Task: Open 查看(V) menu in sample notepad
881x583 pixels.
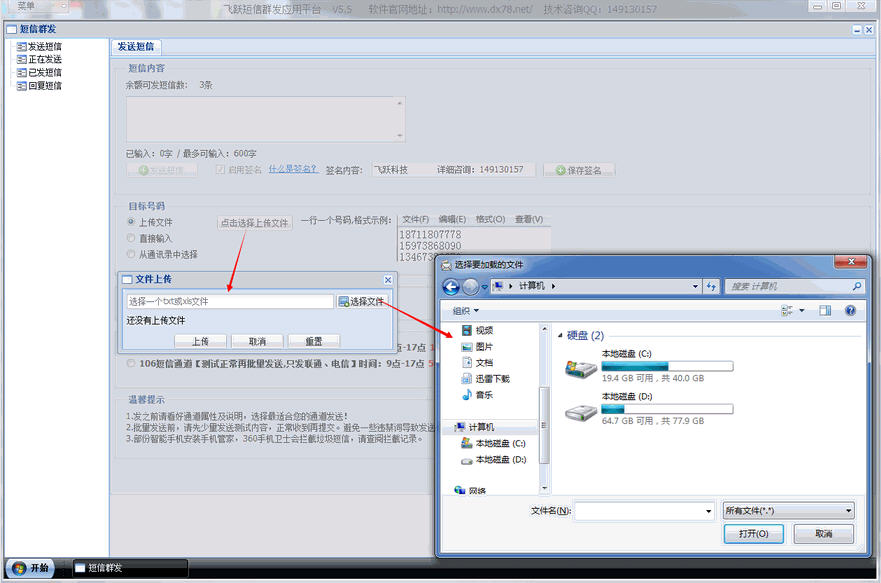Action: [x=529, y=219]
